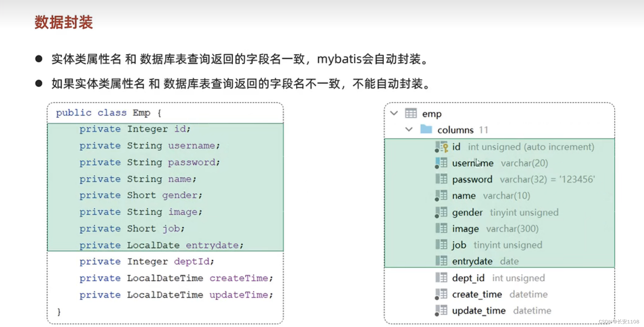Click the 'private String name;' line

(x=138, y=179)
